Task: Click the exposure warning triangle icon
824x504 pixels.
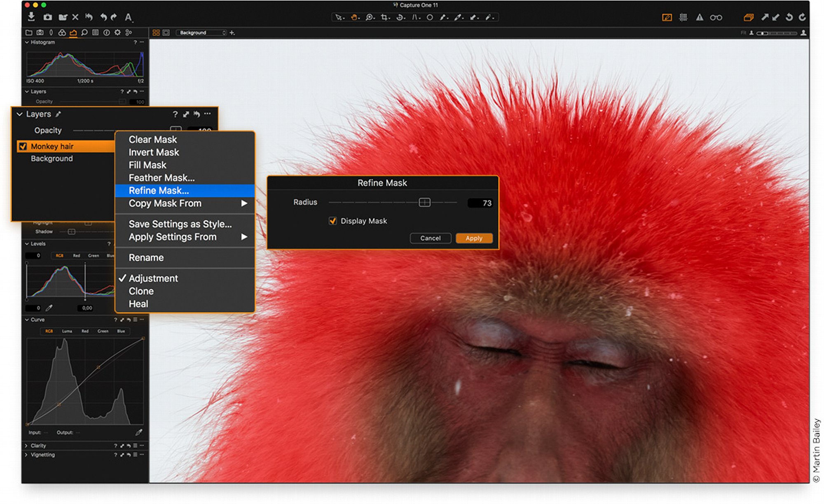Action: coord(700,17)
